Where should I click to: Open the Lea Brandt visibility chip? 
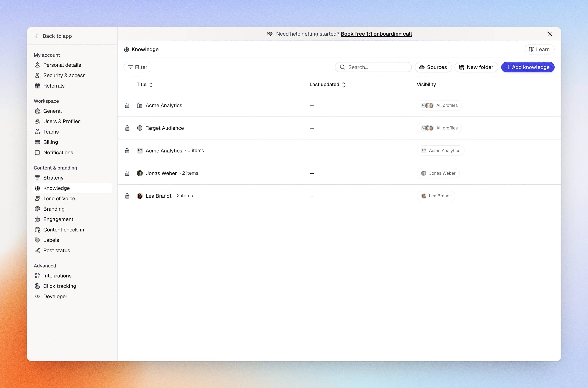pyautogui.click(x=436, y=196)
